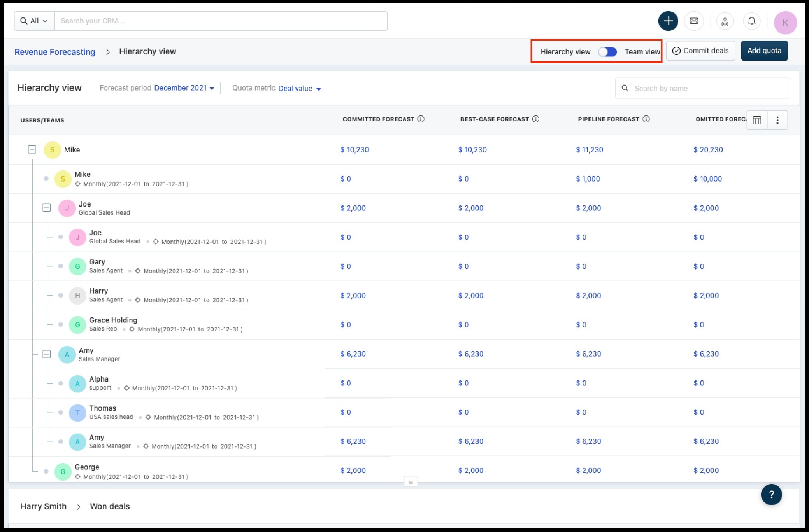Collapse Amy Sales Manager group
Screen dimensions: 809x532
(47, 354)
